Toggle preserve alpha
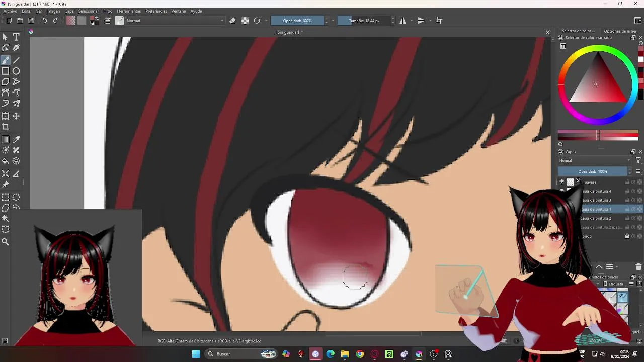This screenshot has height=362, width=644. (245, 21)
